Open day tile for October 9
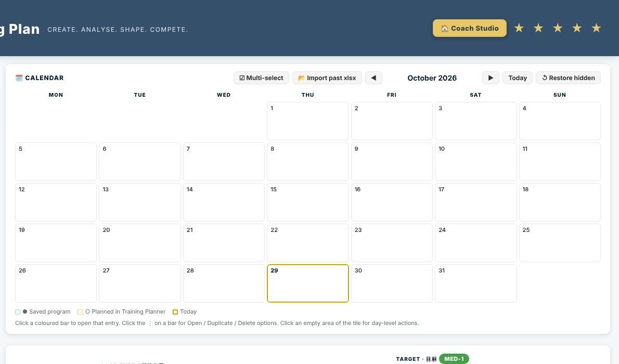 392,162
